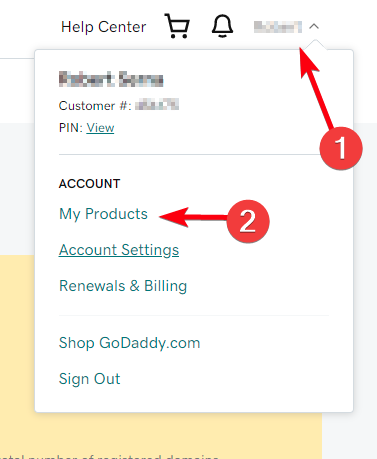
Task: Go to Renewals & Billing
Action: click(x=123, y=286)
